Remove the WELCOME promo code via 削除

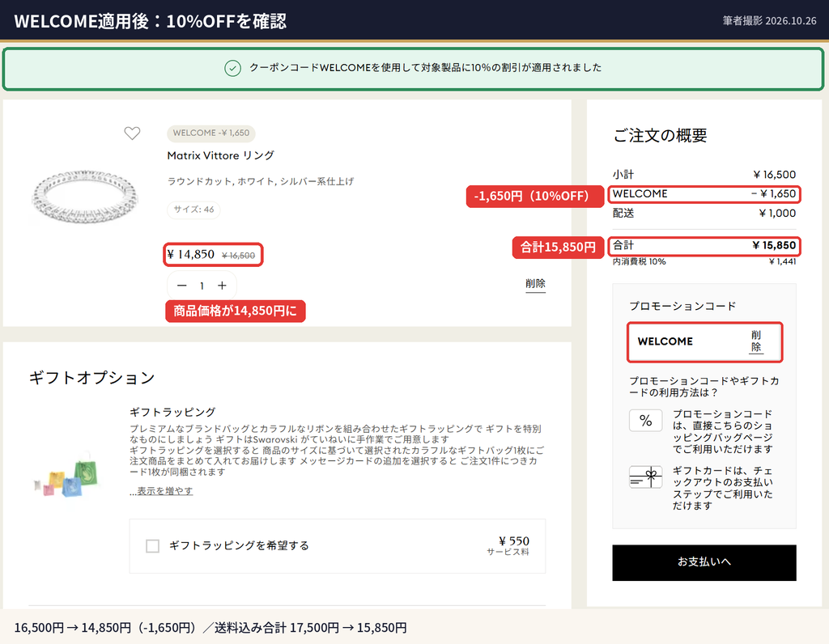[x=756, y=341]
